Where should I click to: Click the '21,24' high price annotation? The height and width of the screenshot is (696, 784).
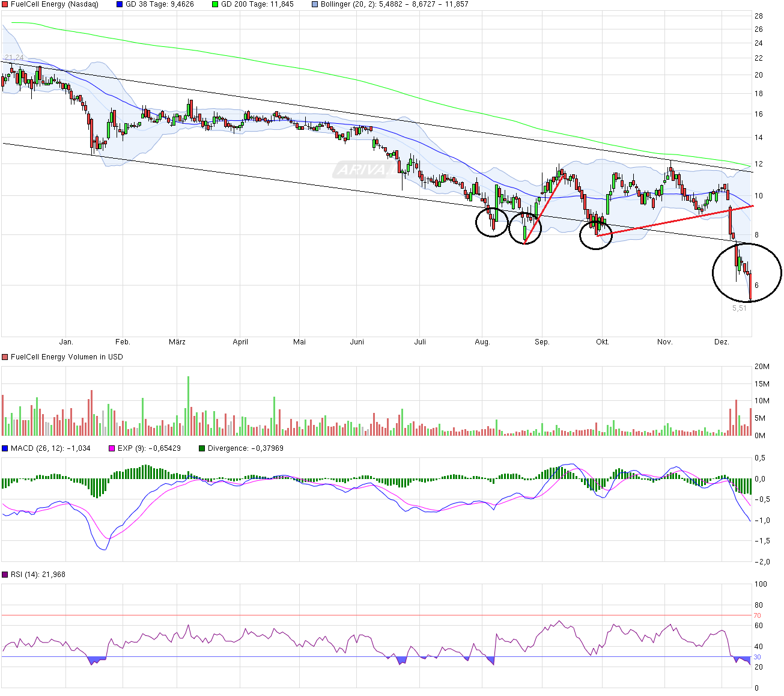(x=14, y=58)
